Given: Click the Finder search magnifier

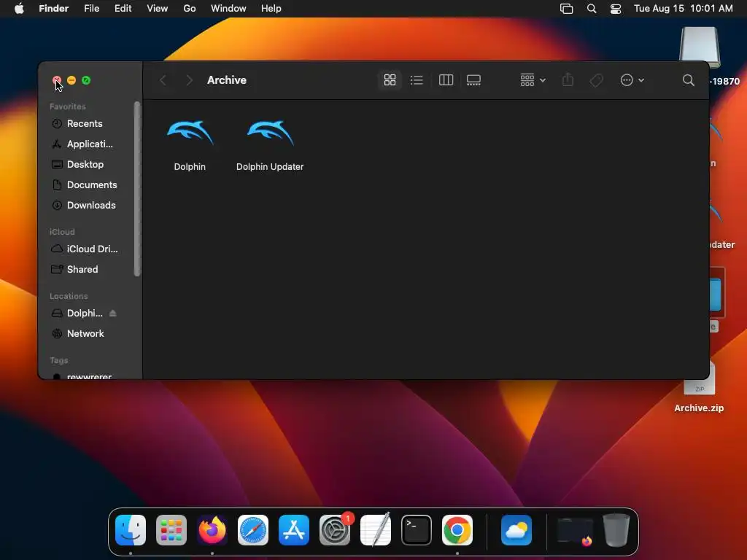Looking at the screenshot, I should [x=689, y=80].
